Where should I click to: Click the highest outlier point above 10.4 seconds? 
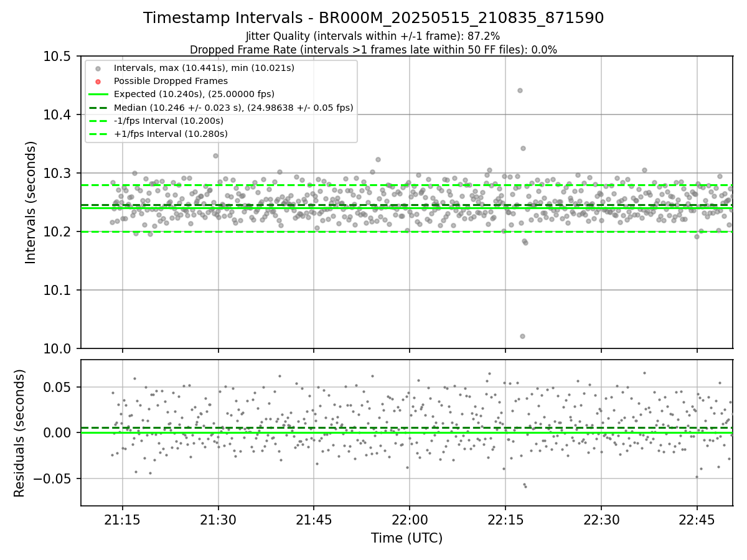coord(520,90)
